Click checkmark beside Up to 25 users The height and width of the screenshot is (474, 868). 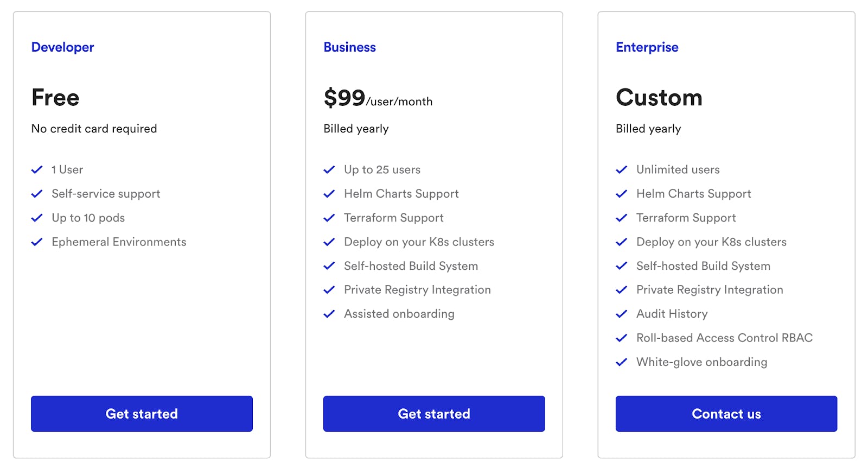(x=329, y=170)
